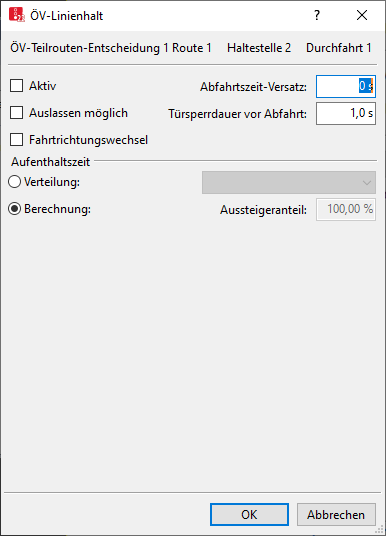Viewport: 386px width, 536px height.
Task: Click the Verteilung dropdown chevron arrow
Action: (x=367, y=183)
